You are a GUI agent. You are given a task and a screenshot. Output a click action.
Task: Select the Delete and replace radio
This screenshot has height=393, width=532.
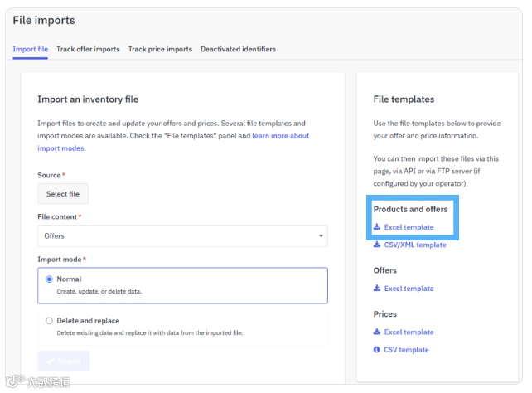(49, 321)
